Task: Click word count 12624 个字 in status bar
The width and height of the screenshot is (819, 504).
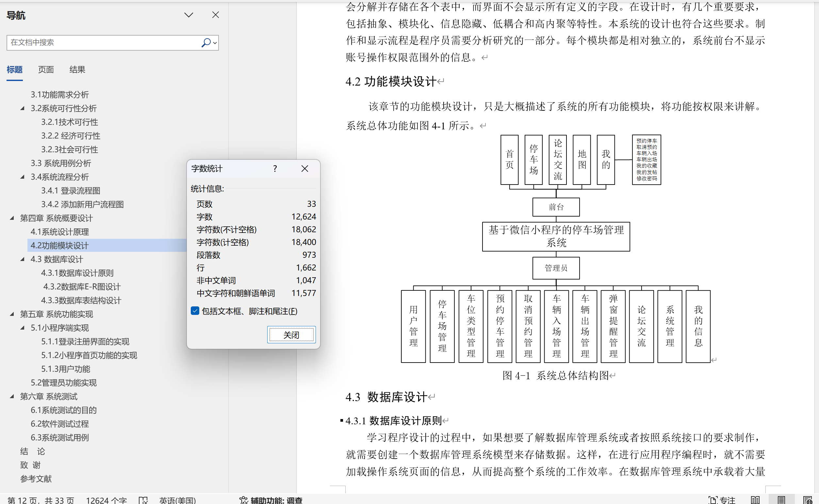Action: [106, 500]
